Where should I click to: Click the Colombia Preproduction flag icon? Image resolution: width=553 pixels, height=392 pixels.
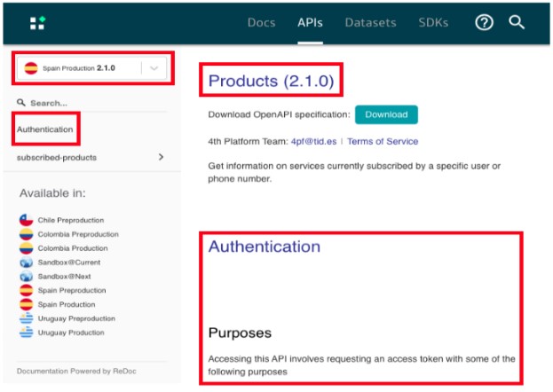coord(26,234)
